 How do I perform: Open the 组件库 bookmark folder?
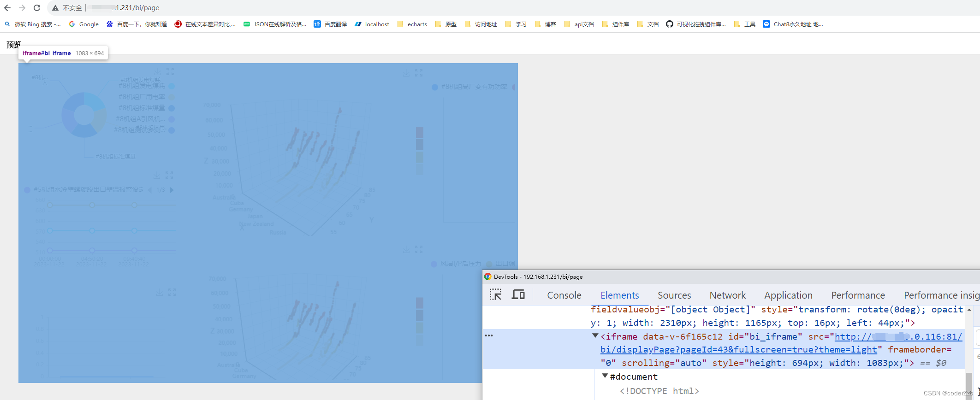pos(615,24)
